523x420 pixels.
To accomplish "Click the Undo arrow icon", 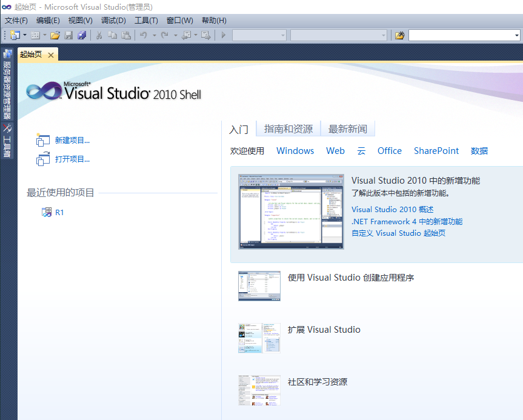I will tap(144, 35).
